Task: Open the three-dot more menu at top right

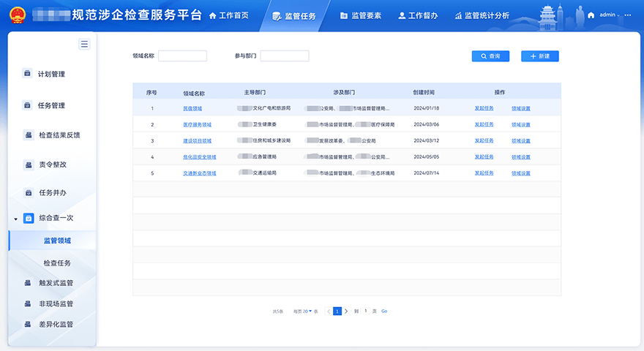Action: click(x=628, y=15)
